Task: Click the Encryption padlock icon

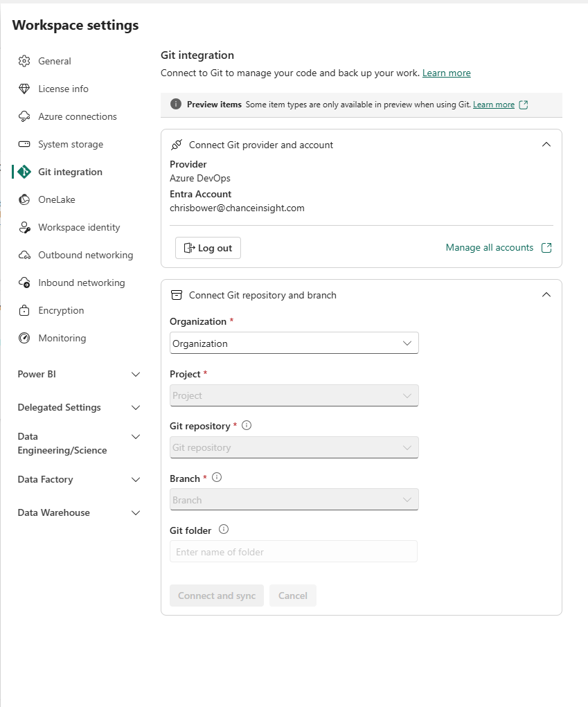Action: (x=24, y=310)
